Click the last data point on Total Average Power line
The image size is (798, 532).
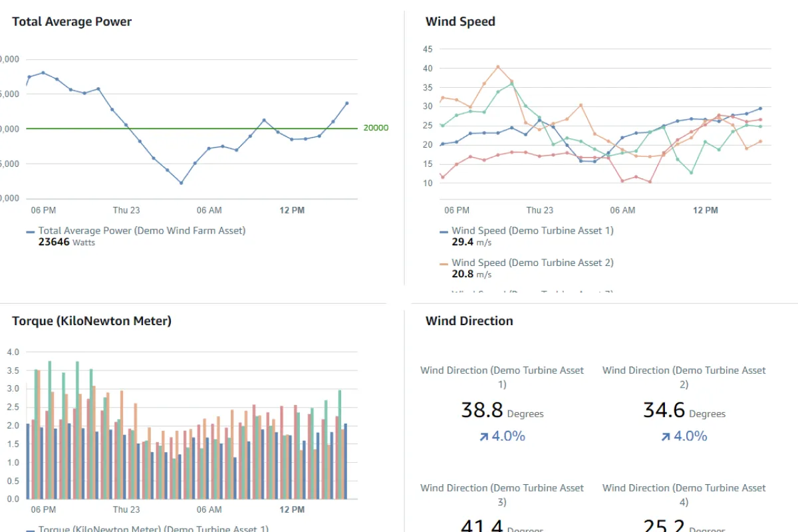pos(346,103)
